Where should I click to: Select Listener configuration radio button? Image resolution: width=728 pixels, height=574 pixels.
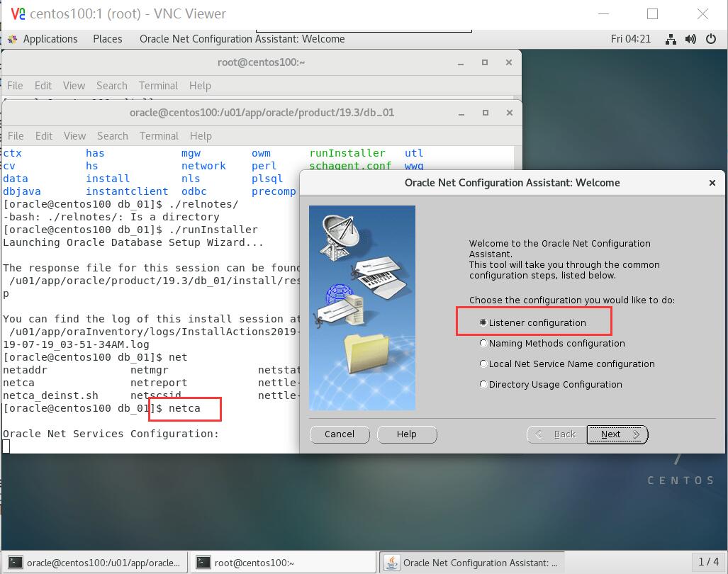(483, 322)
